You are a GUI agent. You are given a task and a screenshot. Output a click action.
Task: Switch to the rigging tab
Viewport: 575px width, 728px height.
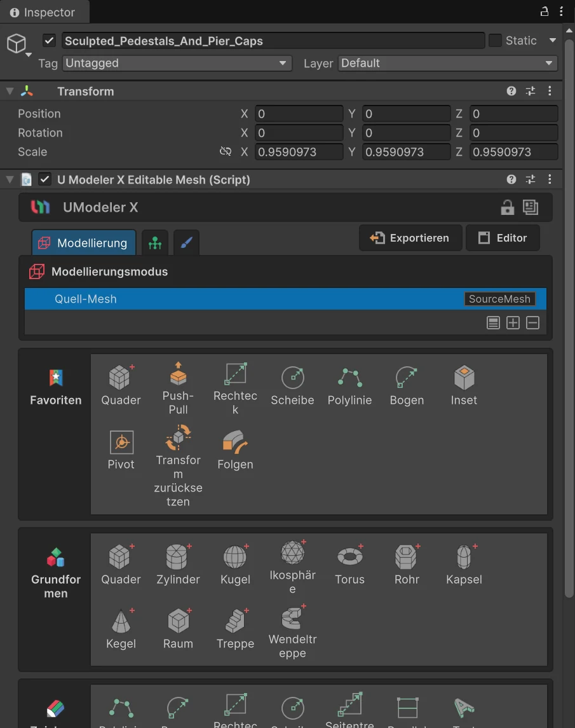tap(155, 243)
